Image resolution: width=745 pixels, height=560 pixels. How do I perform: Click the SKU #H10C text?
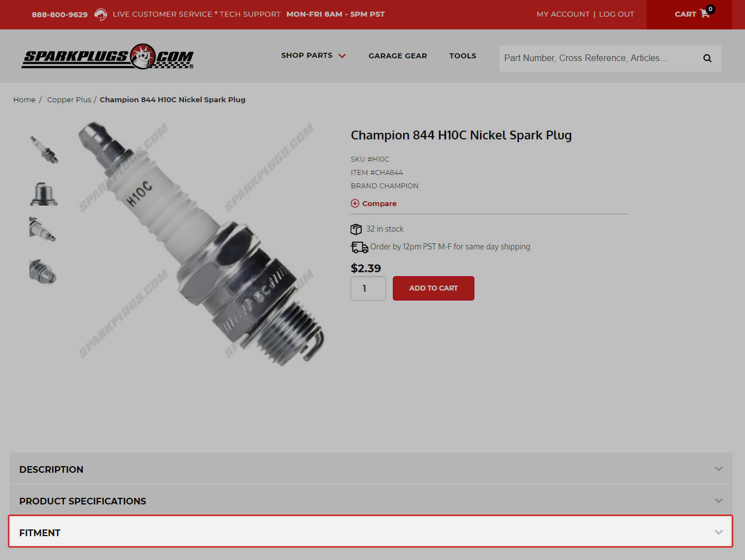tap(370, 159)
